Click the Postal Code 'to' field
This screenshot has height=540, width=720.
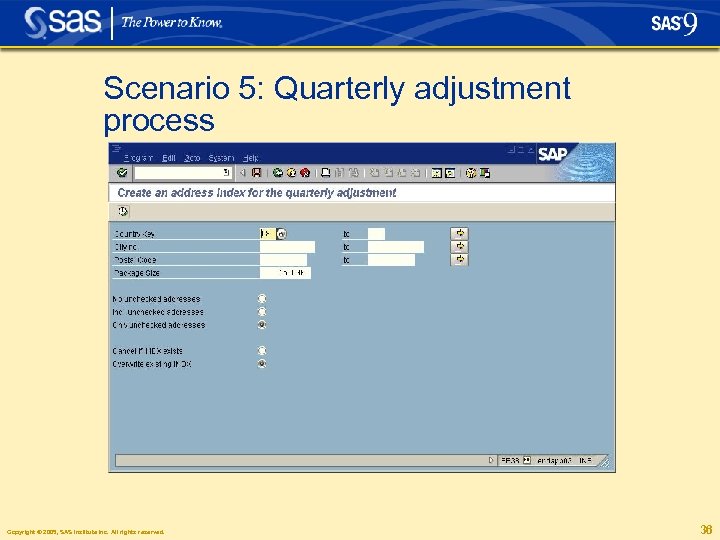pyautogui.click(x=391, y=260)
